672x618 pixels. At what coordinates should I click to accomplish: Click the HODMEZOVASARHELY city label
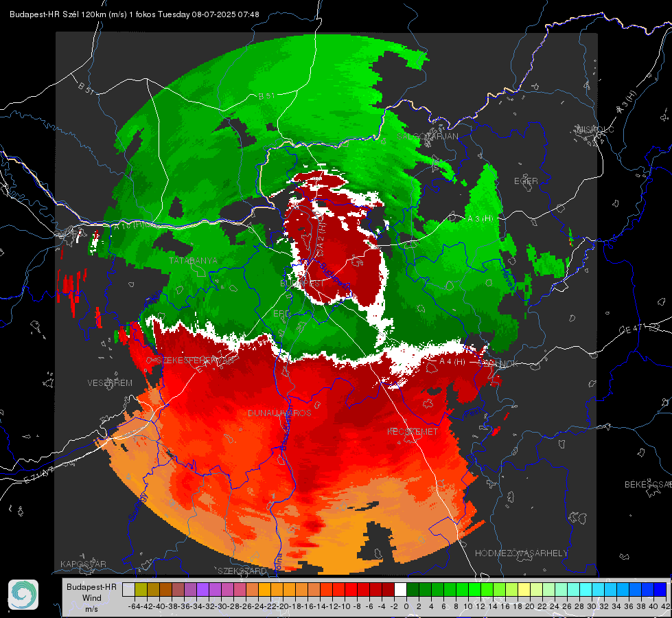[x=521, y=553]
